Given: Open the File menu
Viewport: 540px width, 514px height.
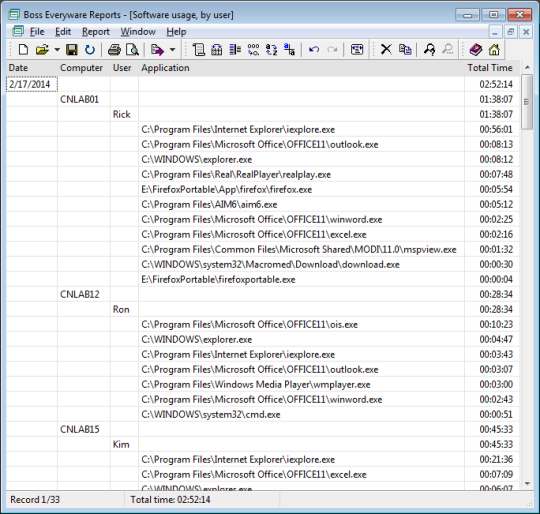Looking at the screenshot, I should pyautogui.click(x=37, y=32).
